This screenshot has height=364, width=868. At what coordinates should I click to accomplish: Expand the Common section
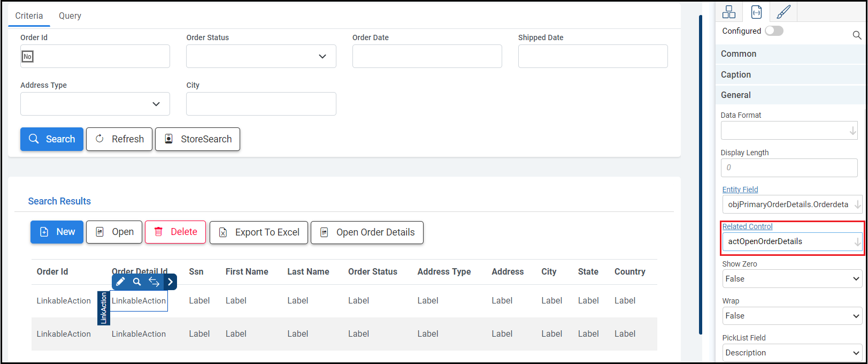point(790,54)
